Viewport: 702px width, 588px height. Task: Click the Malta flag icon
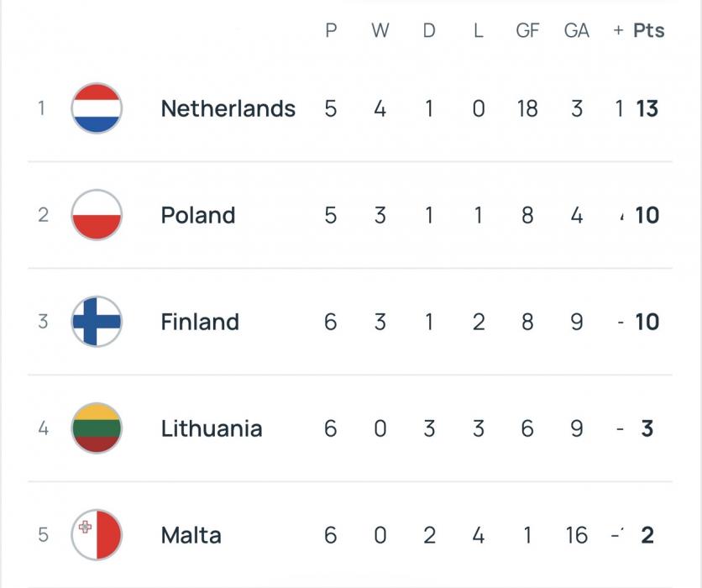point(97,535)
